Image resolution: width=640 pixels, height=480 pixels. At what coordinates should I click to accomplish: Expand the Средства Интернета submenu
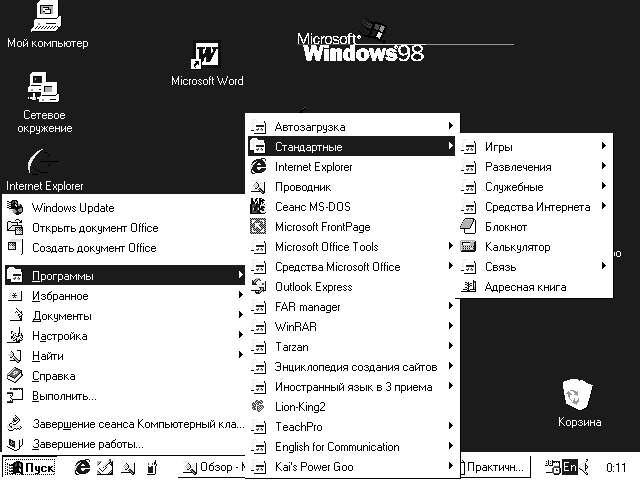534,207
